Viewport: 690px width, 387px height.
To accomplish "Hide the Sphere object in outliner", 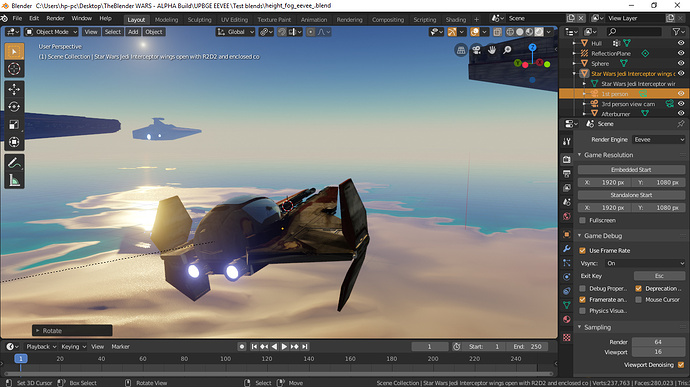I will [x=681, y=63].
